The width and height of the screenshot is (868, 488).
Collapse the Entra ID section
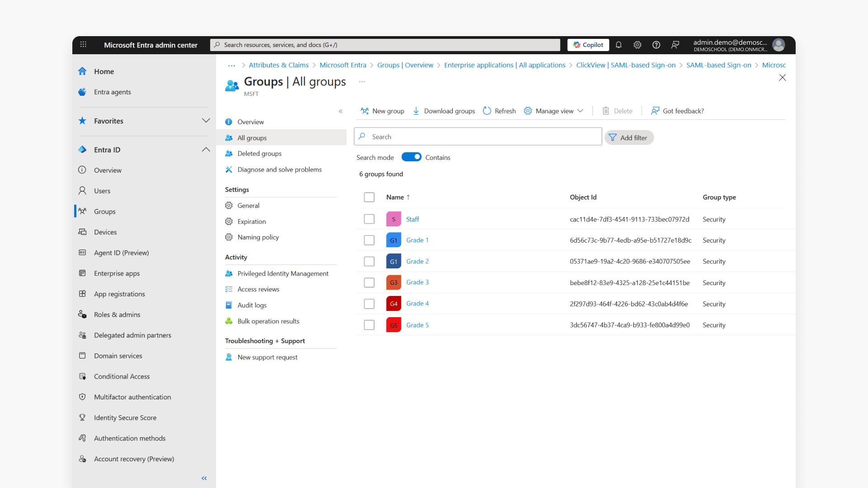click(206, 150)
